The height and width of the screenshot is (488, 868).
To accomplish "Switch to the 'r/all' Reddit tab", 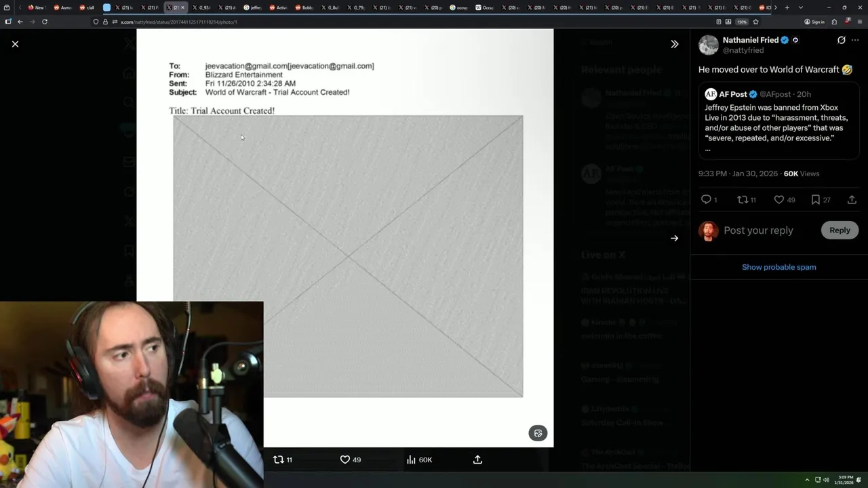I will [x=86, y=7].
